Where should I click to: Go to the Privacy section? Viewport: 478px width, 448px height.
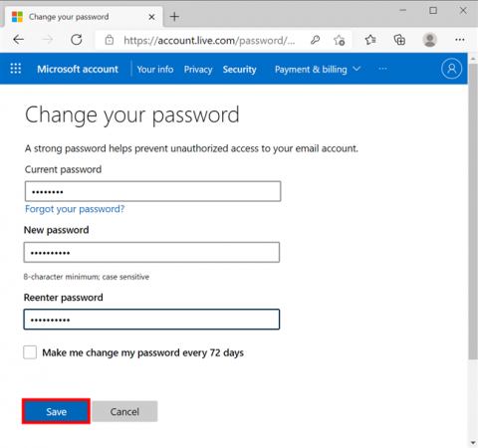198,69
